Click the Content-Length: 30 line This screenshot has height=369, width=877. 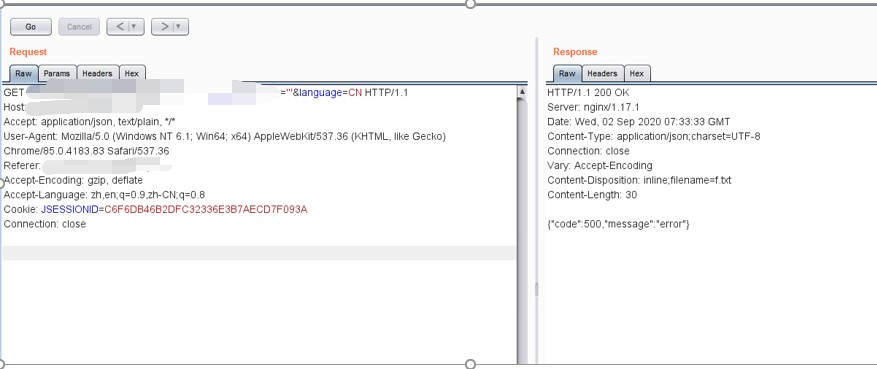point(592,195)
